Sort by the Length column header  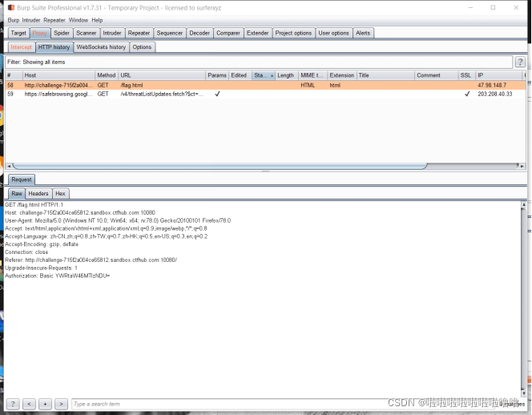286,75
